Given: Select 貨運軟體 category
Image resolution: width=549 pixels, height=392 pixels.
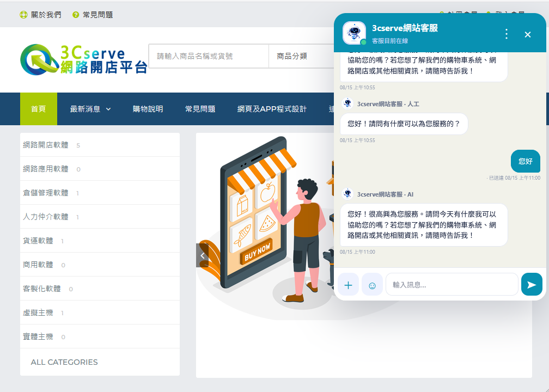Looking at the screenshot, I should coord(100,241).
